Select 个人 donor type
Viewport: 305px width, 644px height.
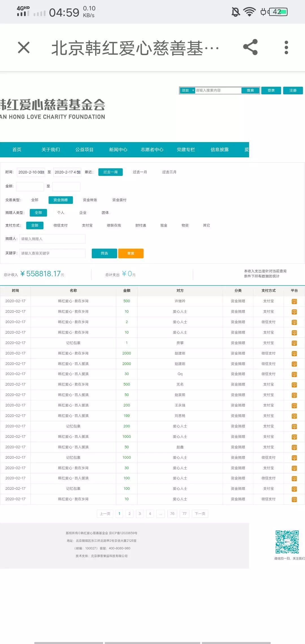61,213
